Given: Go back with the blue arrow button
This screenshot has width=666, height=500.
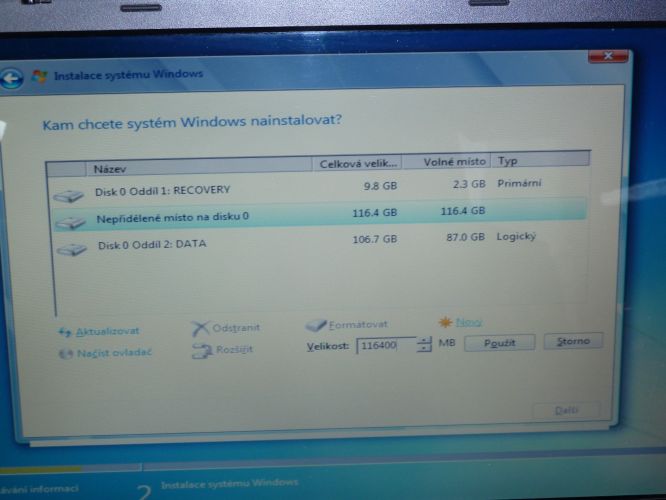Looking at the screenshot, I should click(11, 79).
